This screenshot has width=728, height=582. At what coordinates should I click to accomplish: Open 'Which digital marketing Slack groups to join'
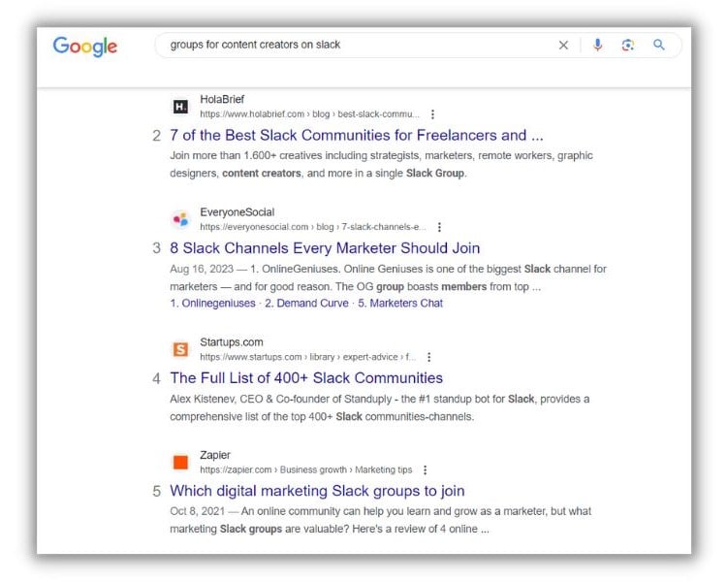click(x=317, y=491)
